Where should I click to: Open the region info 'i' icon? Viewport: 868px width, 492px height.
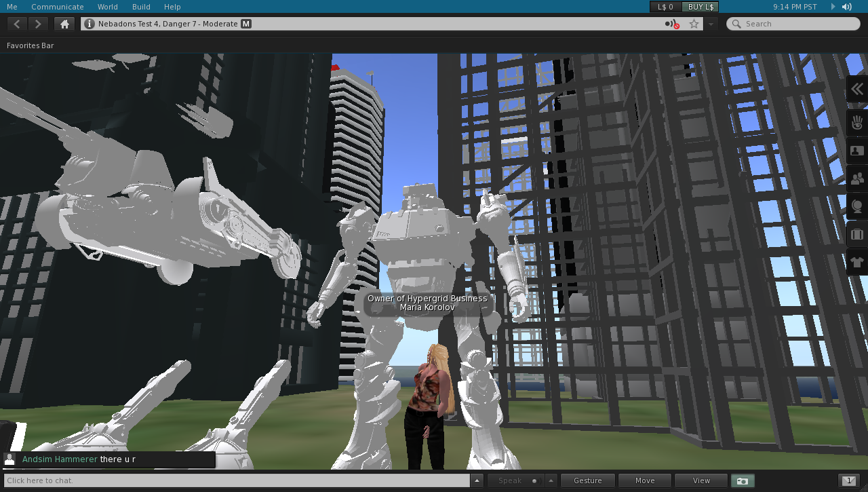coord(89,24)
